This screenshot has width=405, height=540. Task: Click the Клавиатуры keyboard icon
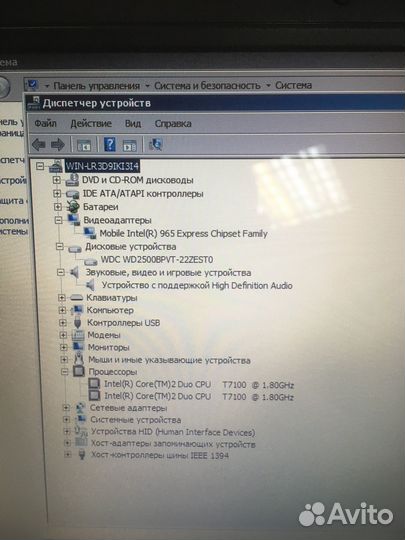coord(76,298)
